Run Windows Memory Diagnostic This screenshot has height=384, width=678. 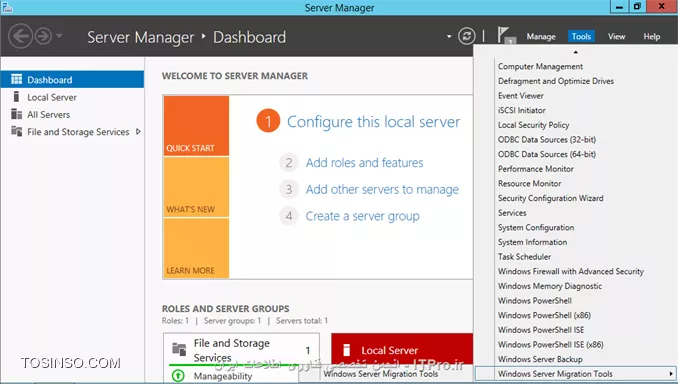coord(550,286)
